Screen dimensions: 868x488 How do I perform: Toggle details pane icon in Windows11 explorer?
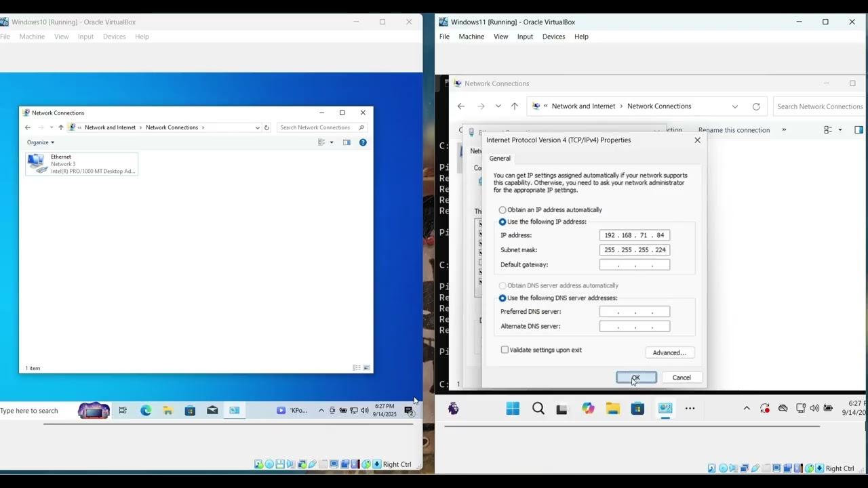[859, 130]
